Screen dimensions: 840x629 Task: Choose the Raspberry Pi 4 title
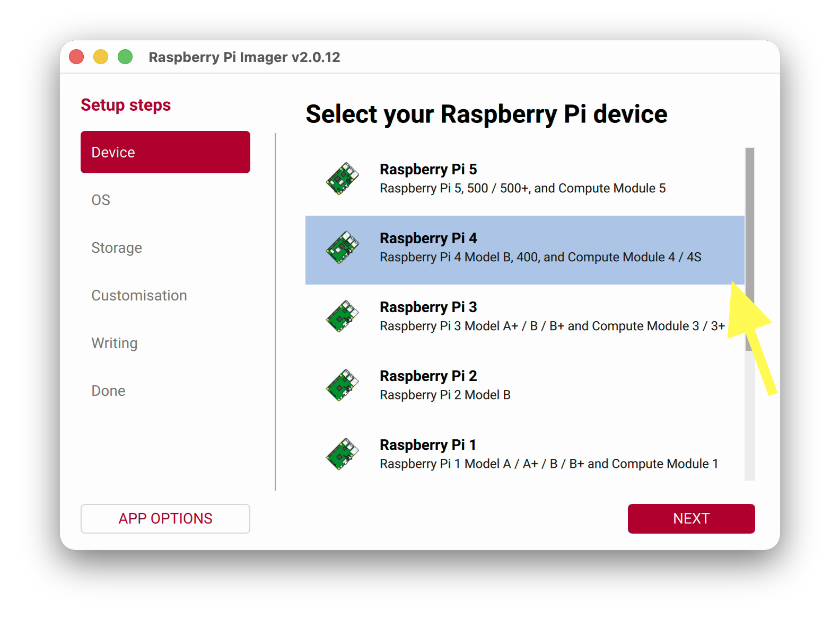point(428,238)
